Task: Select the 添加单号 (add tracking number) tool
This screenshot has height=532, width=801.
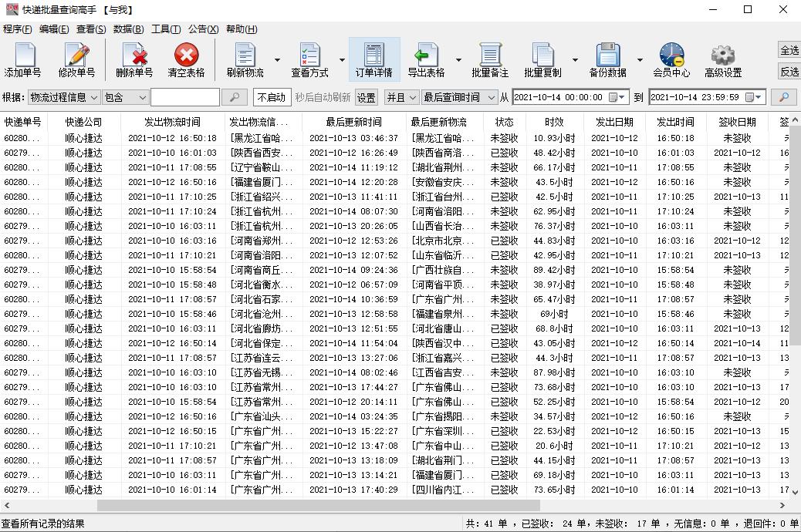Action: coord(24,59)
